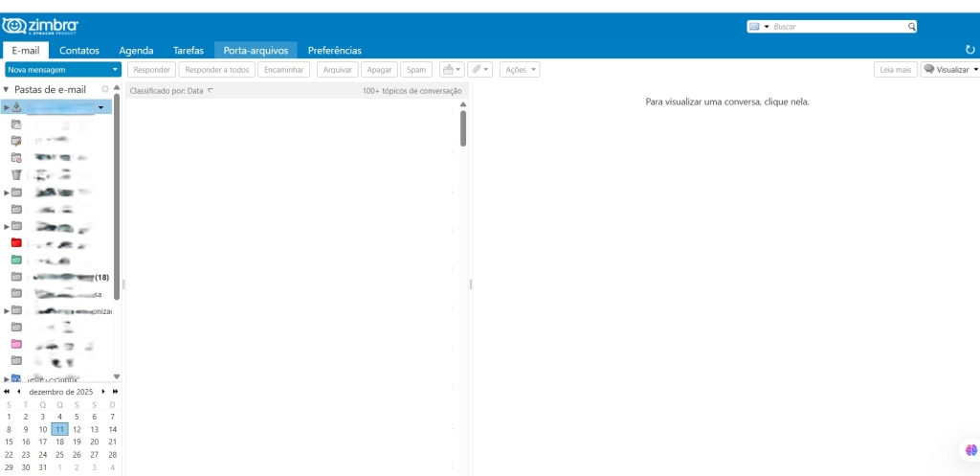Switch to the Contatos tab
Image resolution: width=980 pixels, height=476 pixels.
(79, 50)
